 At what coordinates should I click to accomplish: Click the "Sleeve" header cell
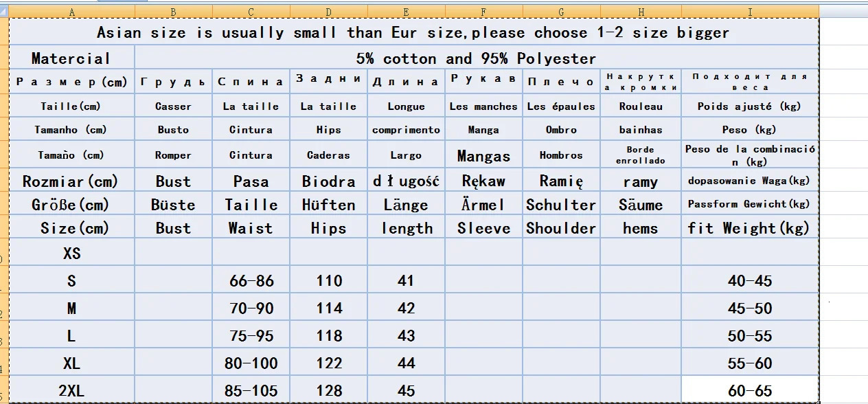tap(483, 228)
